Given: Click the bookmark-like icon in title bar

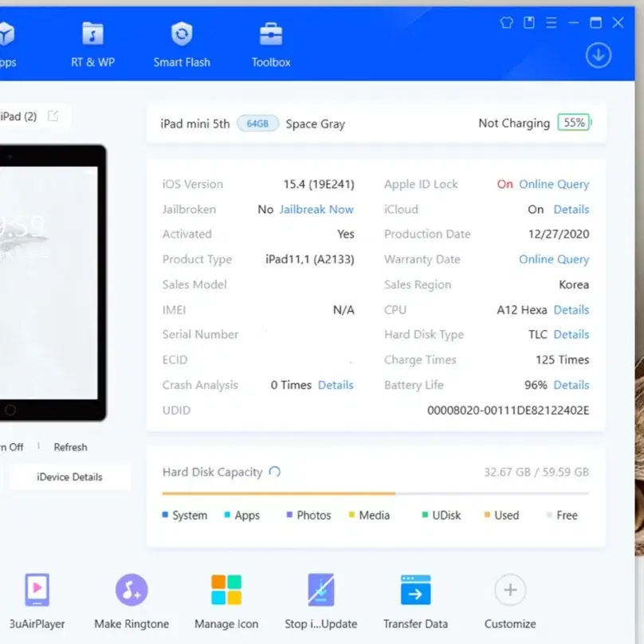Looking at the screenshot, I should point(529,22).
